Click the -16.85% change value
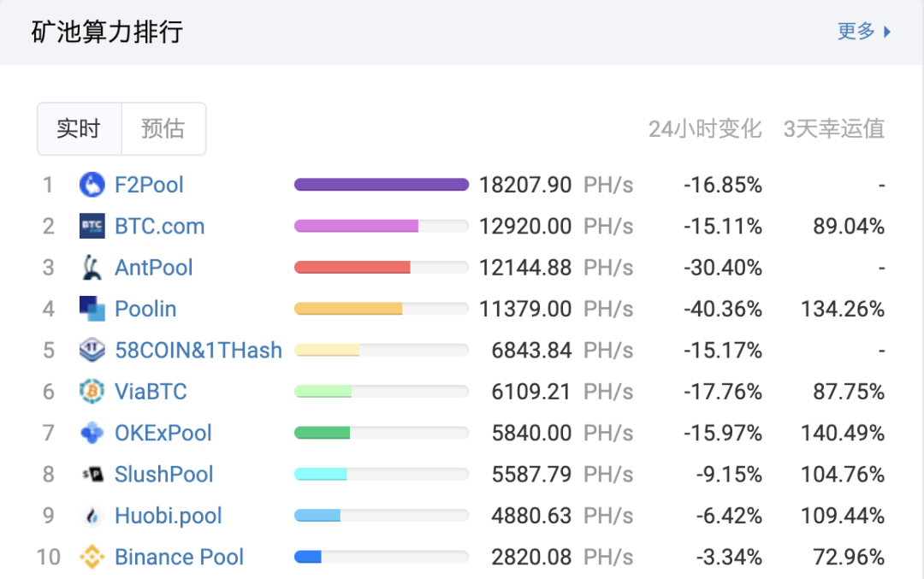 [x=723, y=185]
